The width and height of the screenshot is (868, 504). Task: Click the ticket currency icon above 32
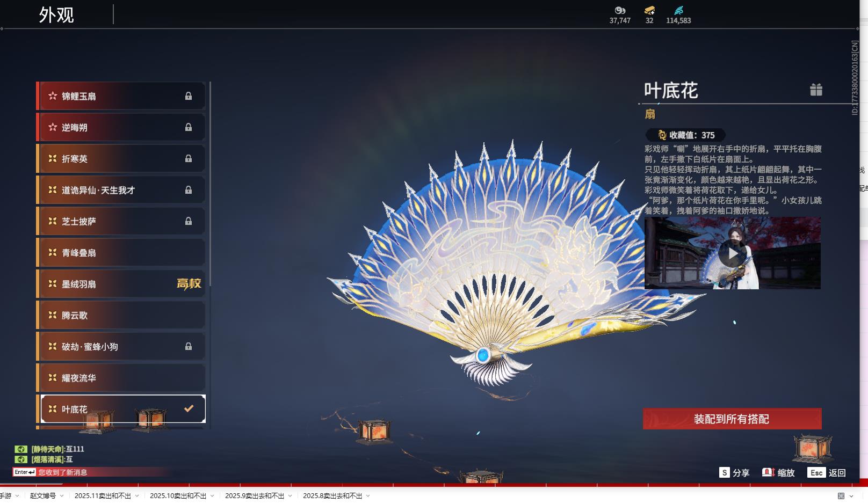pyautogui.click(x=649, y=10)
